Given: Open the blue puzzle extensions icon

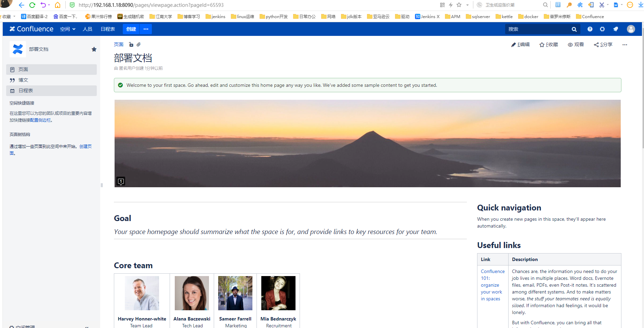Looking at the screenshot, I should [580, 5].
